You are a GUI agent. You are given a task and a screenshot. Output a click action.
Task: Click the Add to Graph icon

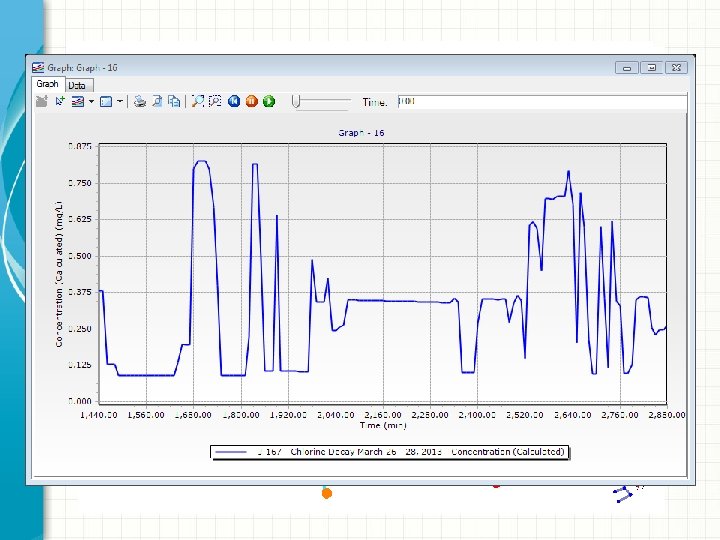(42, 101)
